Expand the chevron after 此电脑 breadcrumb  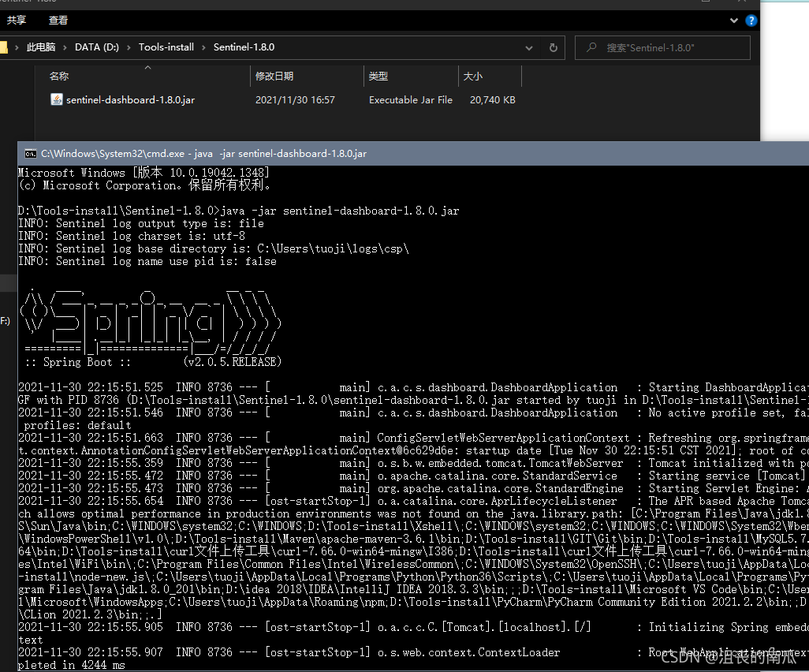coord(65,47)
